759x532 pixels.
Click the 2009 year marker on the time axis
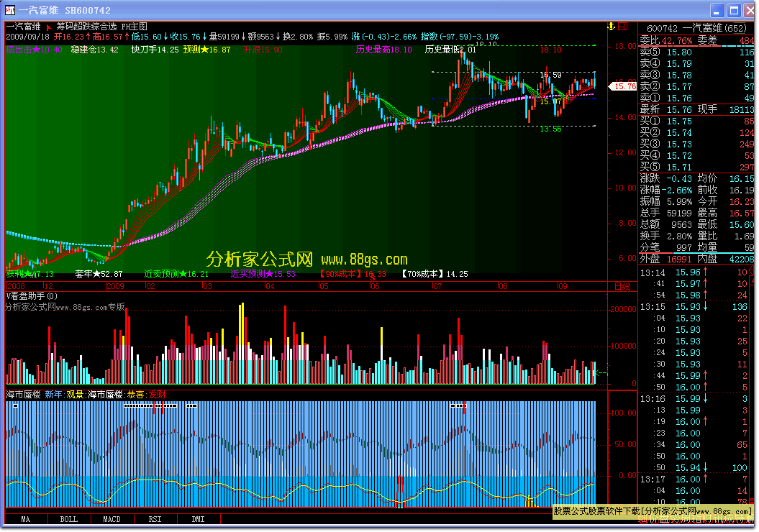[115, 286]
